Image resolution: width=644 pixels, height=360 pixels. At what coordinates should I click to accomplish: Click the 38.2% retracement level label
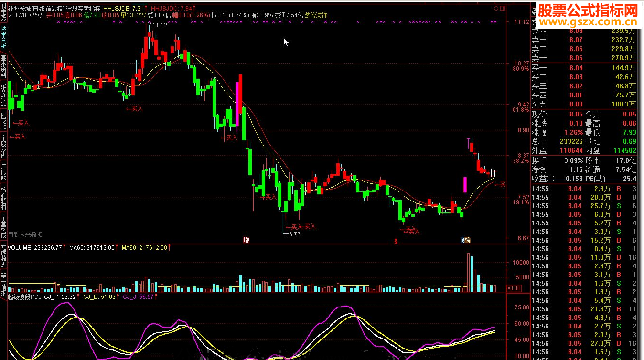coord(521,161)
